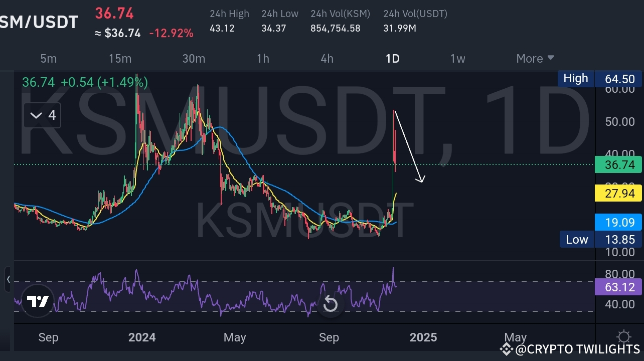
Task: Click the yellow 27.94 moving average tag
Action: [618, 193]
